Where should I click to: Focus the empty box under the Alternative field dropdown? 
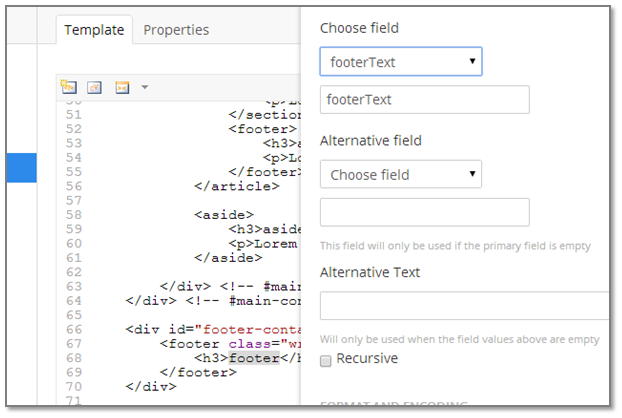point(424,212)
